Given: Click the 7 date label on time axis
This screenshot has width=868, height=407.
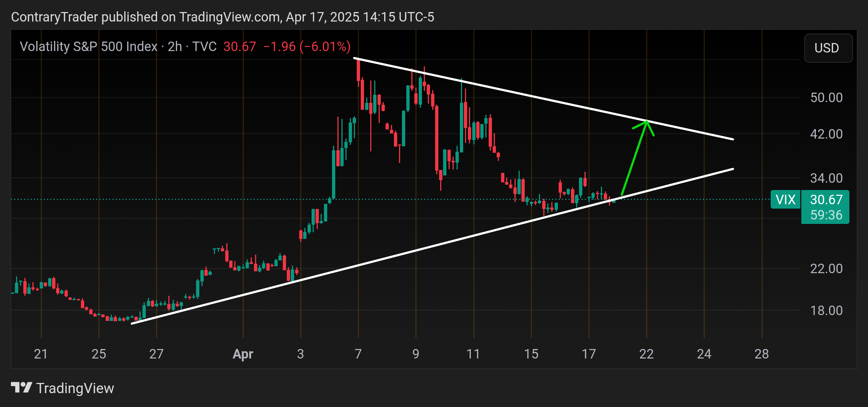Looking at the screenshot, I should point(358,354).
